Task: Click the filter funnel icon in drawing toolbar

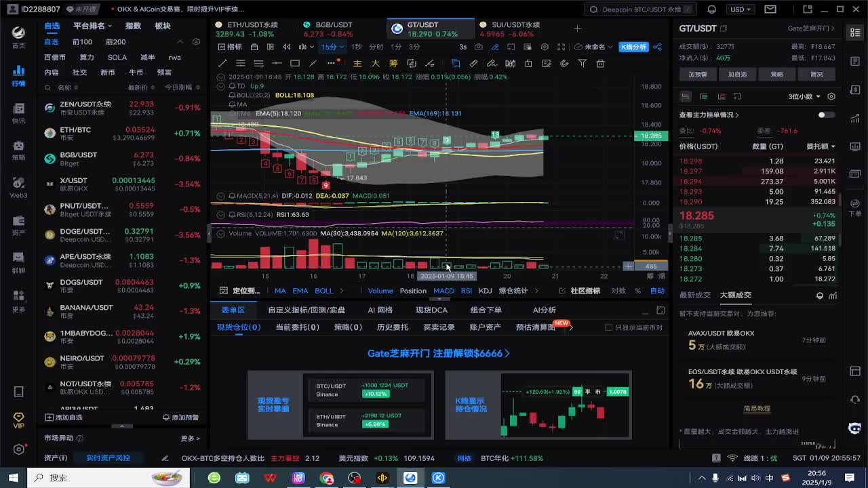Action: pos(582,63)
